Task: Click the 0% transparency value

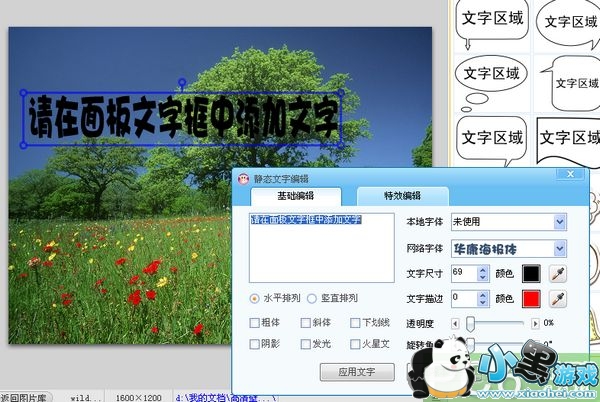Action: coord(549,323)
